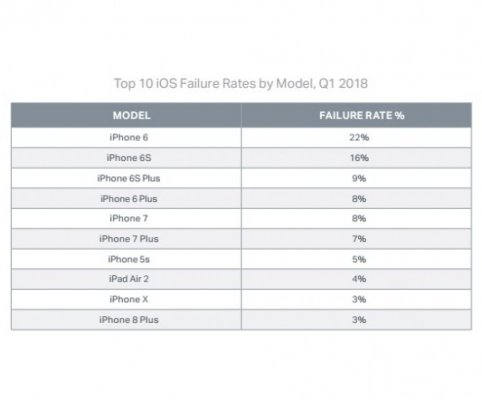Click the 16% failure rate value
This screenshot has height=400, width=482.
[x=359, y=158]
